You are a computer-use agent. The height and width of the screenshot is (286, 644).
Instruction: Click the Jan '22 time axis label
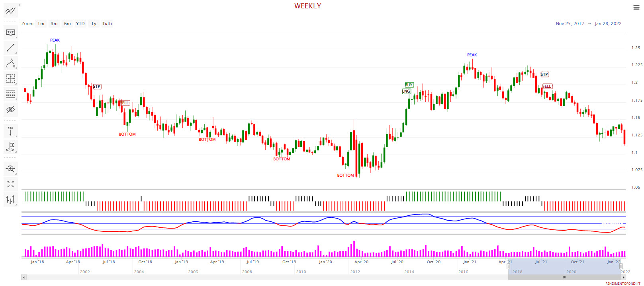(614, 262)
